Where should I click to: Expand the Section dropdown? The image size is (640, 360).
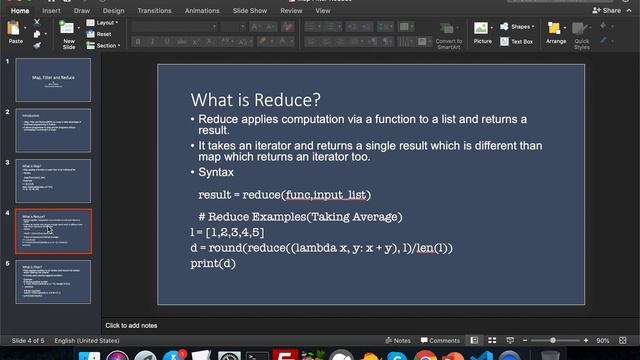click(x=103, y=46)
